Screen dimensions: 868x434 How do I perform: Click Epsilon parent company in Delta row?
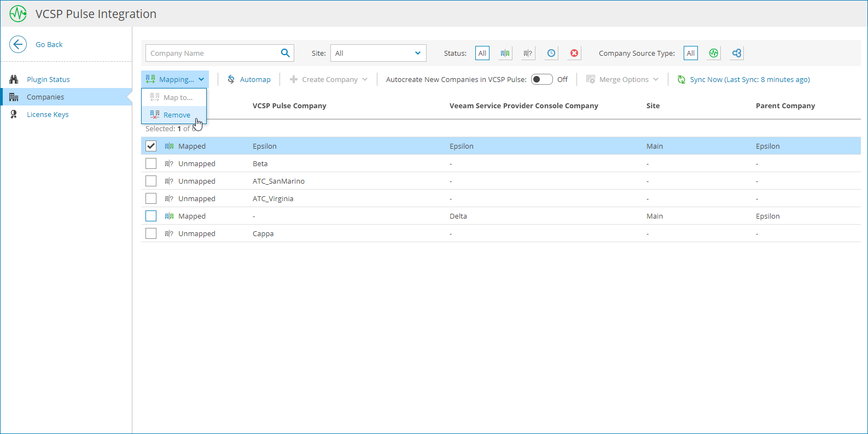pos(768,216)
